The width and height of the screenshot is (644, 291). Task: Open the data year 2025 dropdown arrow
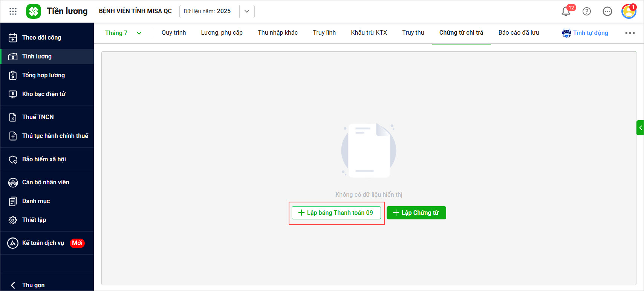pos(247,11)
